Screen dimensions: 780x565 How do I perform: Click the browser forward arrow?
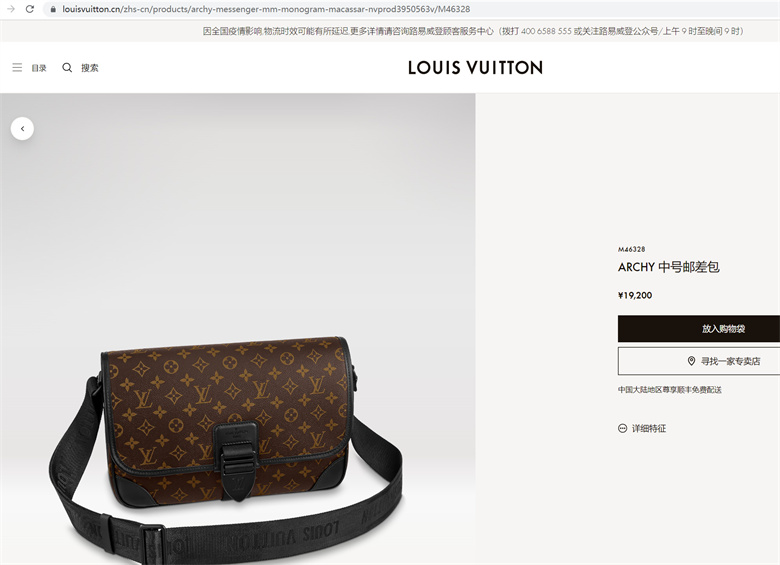coord(10,9)
